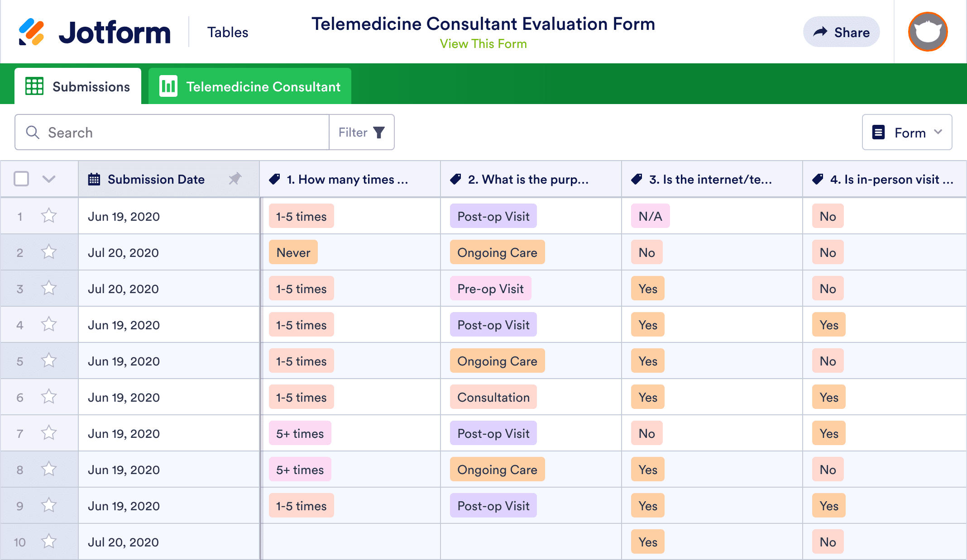Open the Filter dropdown

(x=361, y=133)
